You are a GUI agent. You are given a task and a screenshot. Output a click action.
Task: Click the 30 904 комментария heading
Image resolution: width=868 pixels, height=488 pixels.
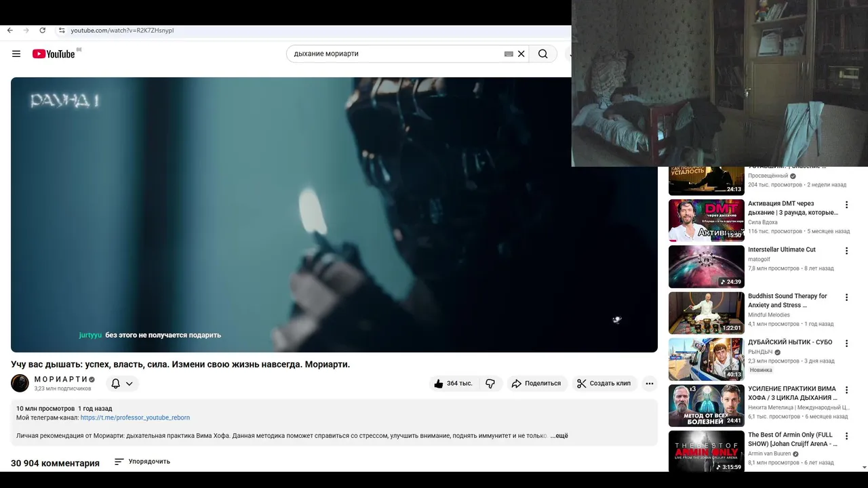[x=55, y=464]
